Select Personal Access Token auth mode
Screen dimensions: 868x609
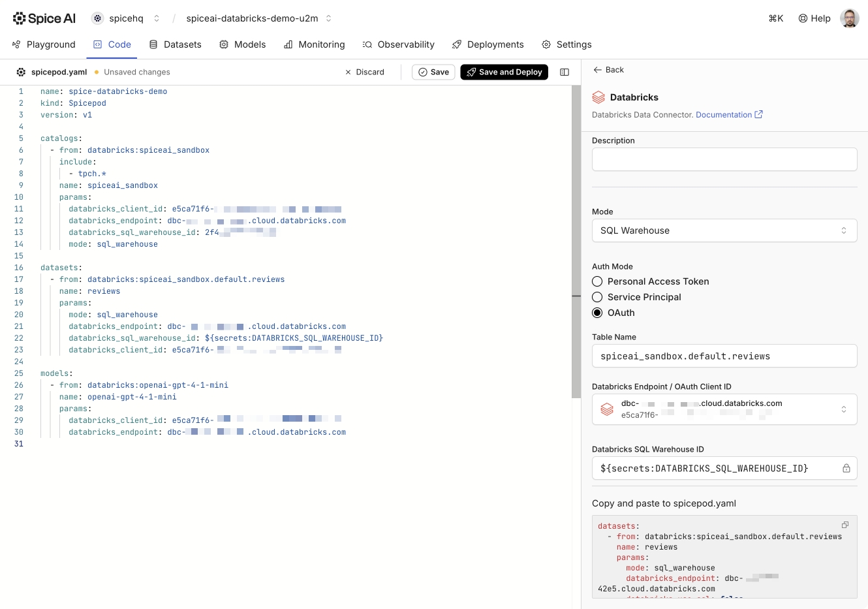pyautogui.click(x=597, y=281)
